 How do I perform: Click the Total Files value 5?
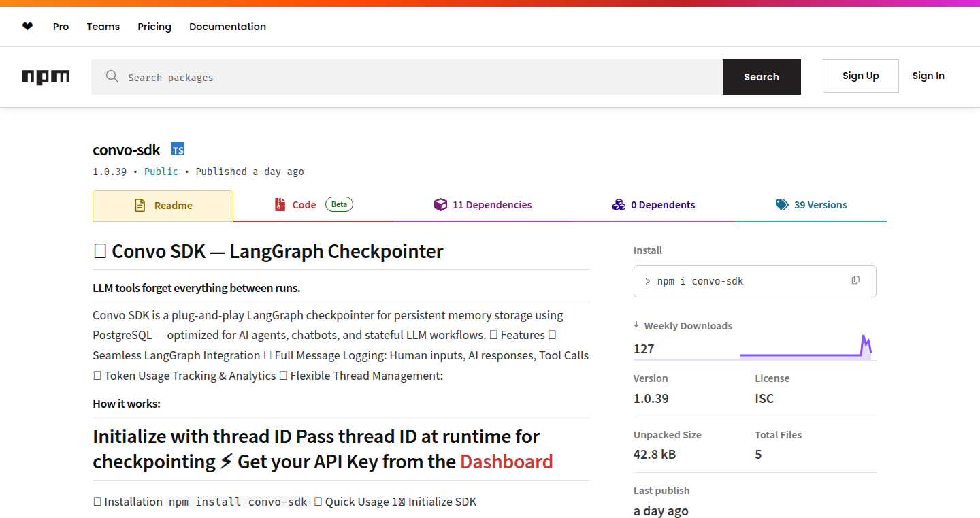pos(758,455)
